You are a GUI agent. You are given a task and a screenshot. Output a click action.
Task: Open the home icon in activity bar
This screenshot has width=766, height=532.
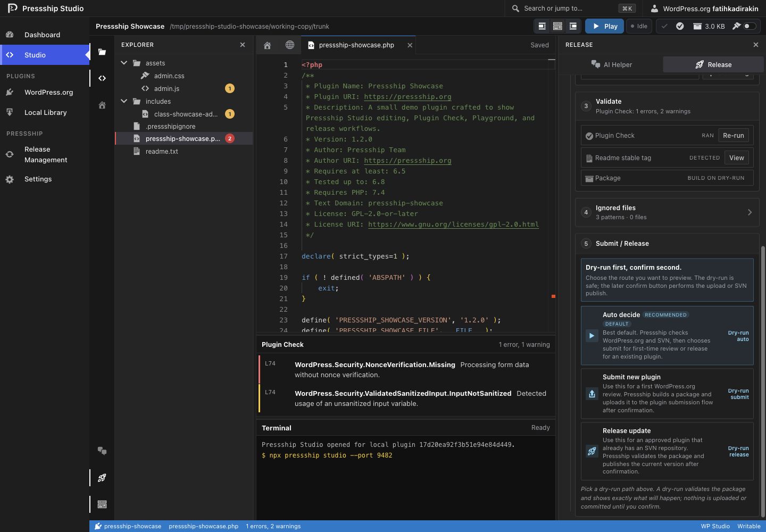click(x=102, y=105)
